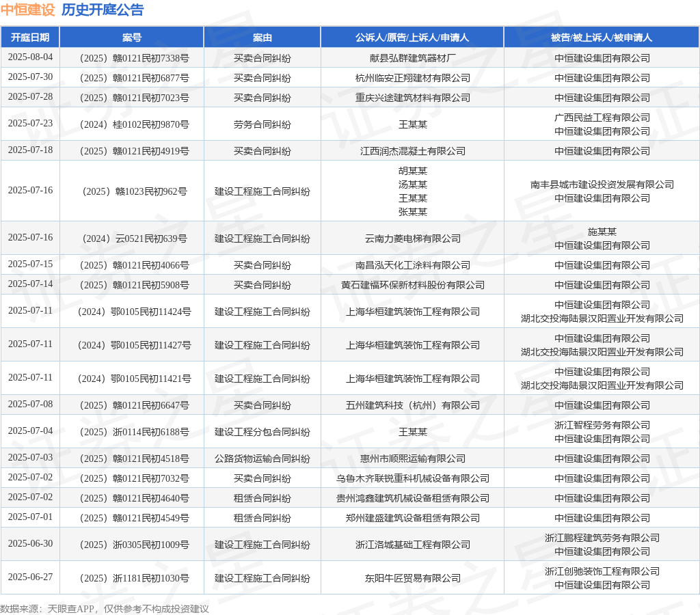The width and height of the screenshot is (700, 615).
Task: Select date cell 2025-07-08
Action: click(30, 405)
